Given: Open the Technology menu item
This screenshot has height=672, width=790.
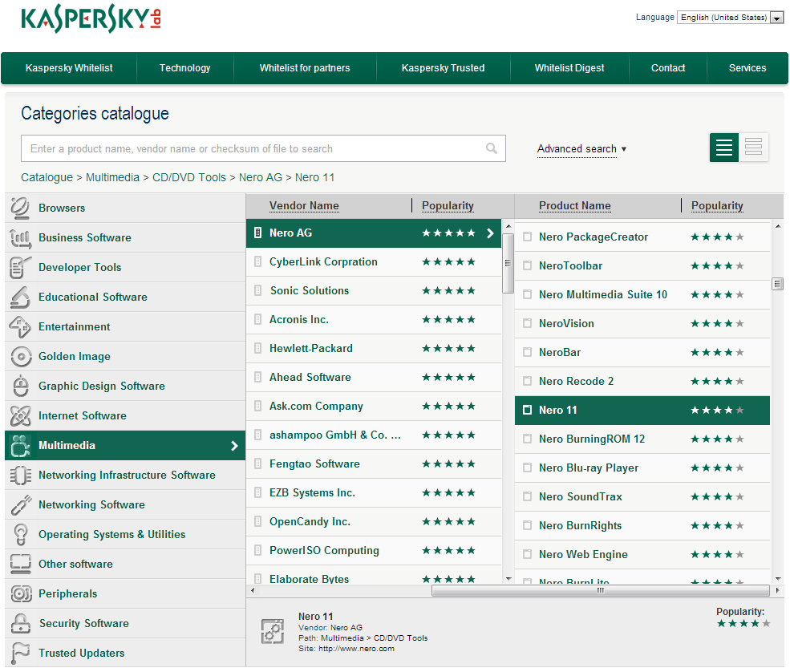Looking at the screenshot, I should pyautogui.click(x=185, y=68).
